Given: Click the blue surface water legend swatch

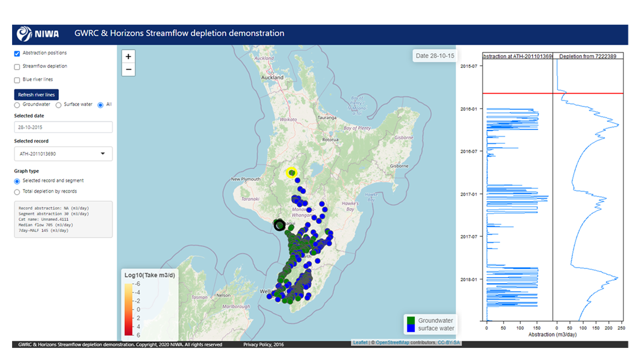Looking at the screenshot, I should pyautogui.click(x=411, y=328).
